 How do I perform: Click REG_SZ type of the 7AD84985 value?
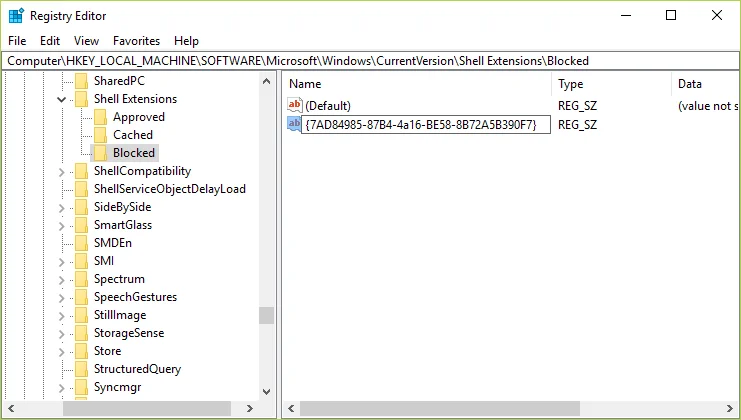[577, 125]
